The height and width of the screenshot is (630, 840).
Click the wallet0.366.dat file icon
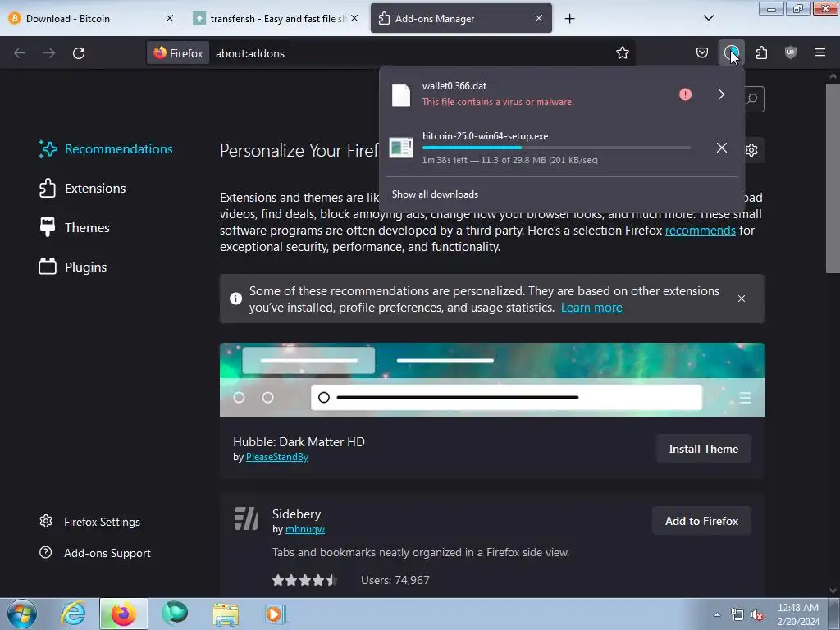pos(400,95)
